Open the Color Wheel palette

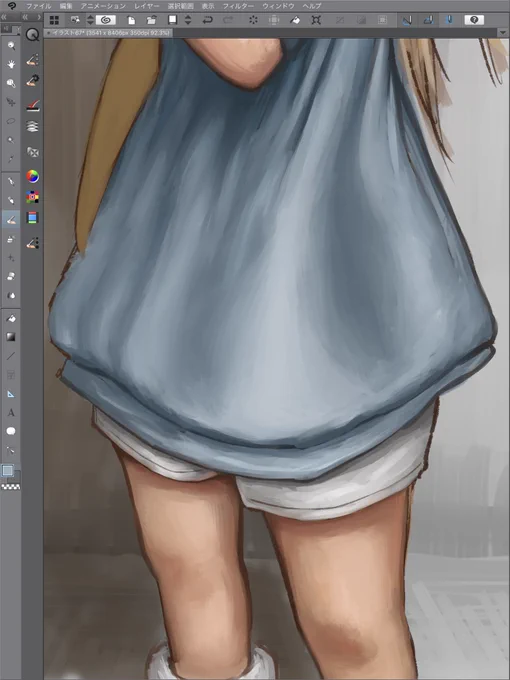coord(32,176)
